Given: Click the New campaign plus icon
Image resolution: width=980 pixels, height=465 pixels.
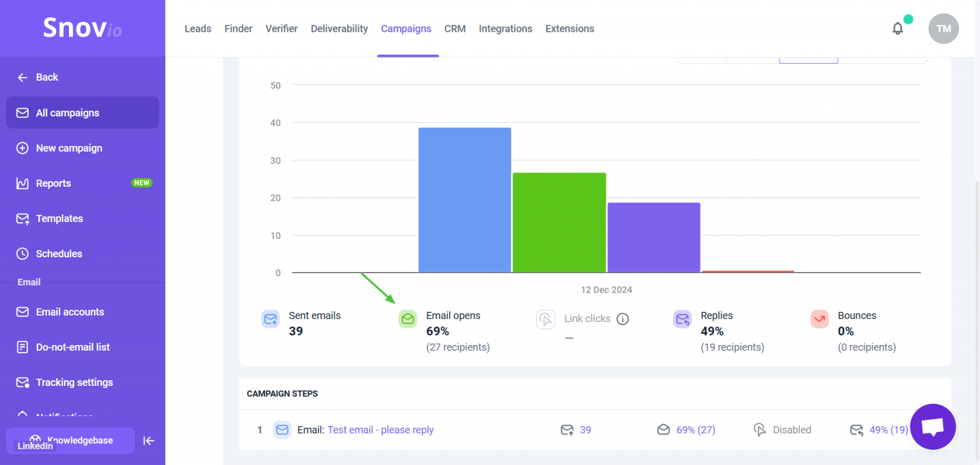Looking at the screenshot, I should [22, 148].
